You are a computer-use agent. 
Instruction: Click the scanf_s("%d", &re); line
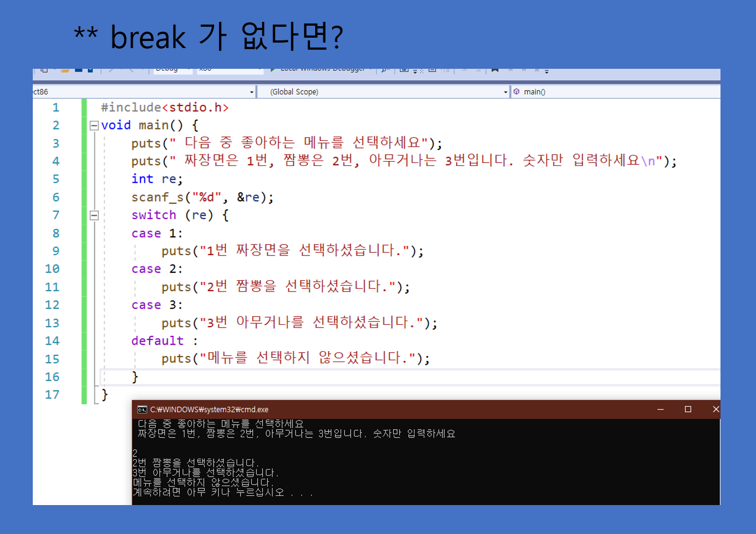pyautogui.click(x=202, y=197)
